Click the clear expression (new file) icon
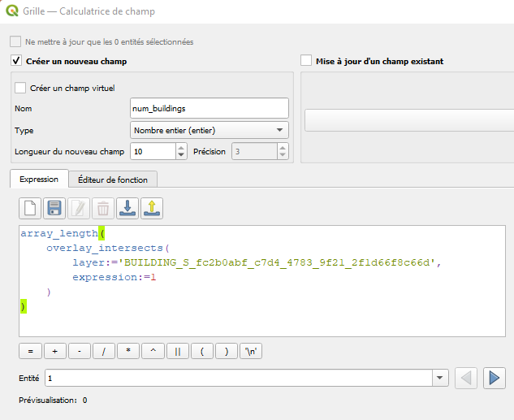The width and height of the screenshot is (514, 420). click(x=30, y=208)
